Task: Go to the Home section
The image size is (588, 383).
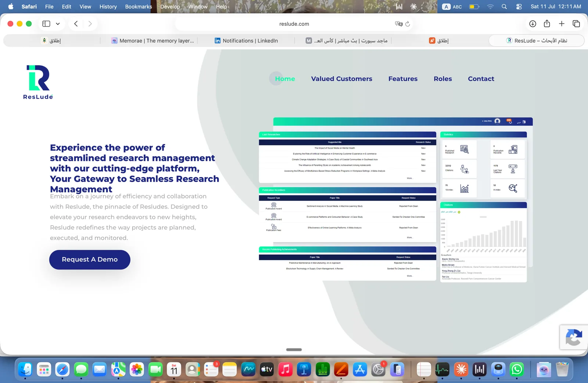Action: pyautogui.click(x=285, y=79)
